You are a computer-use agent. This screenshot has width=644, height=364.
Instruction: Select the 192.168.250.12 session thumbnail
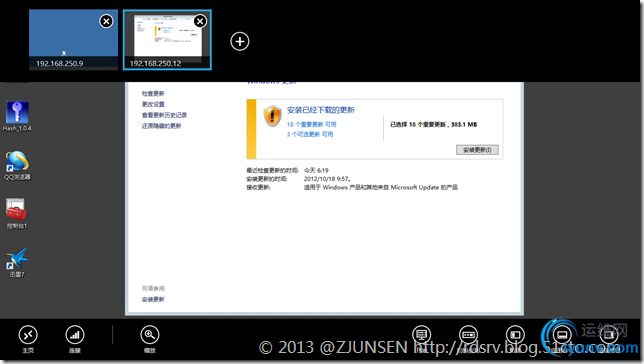pos(167,39)
